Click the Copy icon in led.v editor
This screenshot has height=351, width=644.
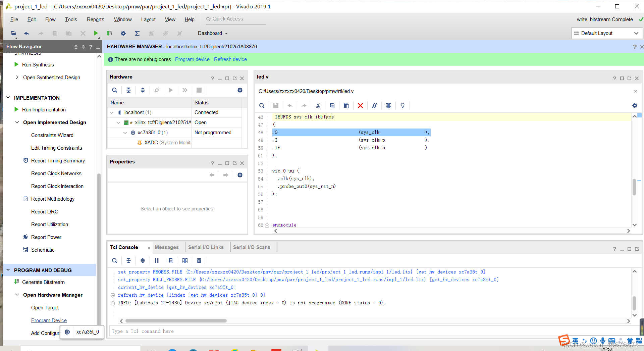click(332, 106)
